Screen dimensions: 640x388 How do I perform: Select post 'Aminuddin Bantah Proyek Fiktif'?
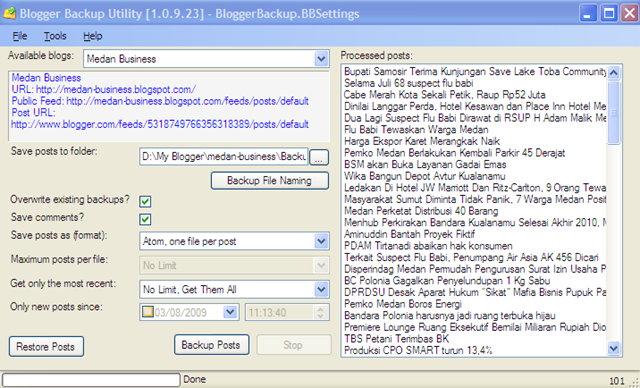pos(409,234)
